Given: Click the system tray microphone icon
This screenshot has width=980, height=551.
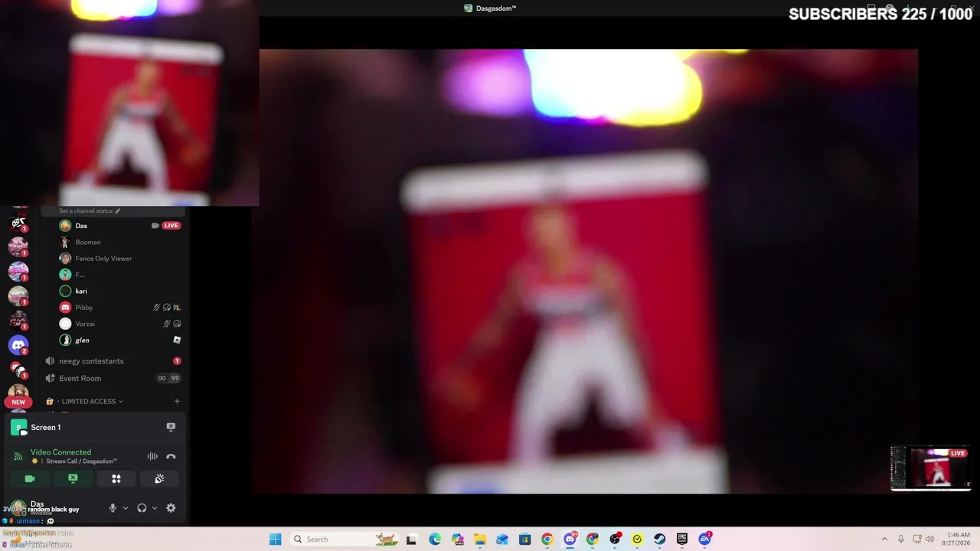Looking at the screenshot, I should pyautogui.click(x=901, y=539).
